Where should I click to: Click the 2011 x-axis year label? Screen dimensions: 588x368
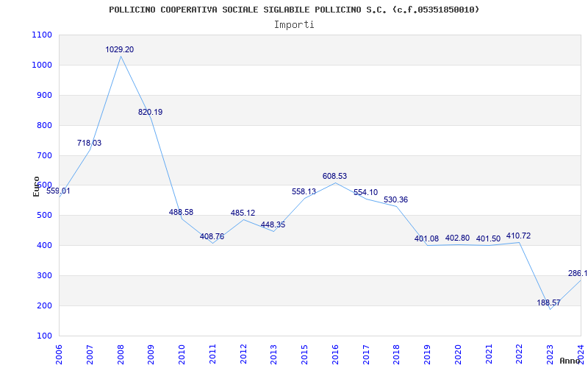point(212,353)
